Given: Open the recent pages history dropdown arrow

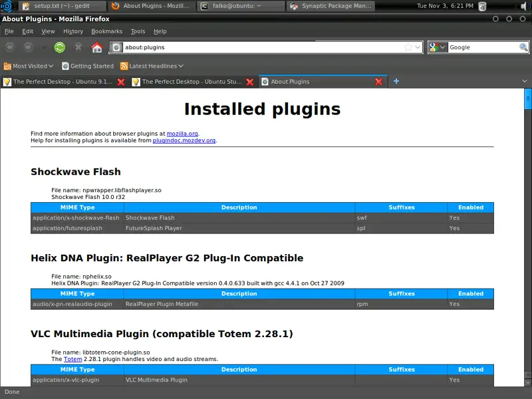Looking at the screenshot, I should pyautogui.click(x=44, y=47).
